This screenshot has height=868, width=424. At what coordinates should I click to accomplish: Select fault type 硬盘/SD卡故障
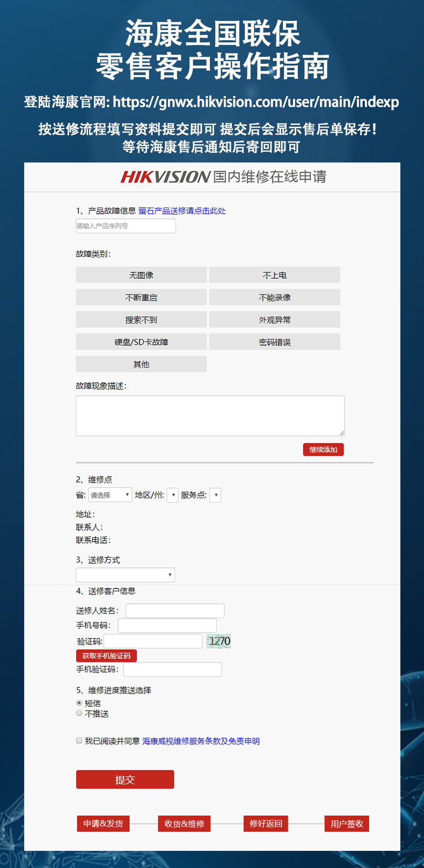click(x=141, y=342)
